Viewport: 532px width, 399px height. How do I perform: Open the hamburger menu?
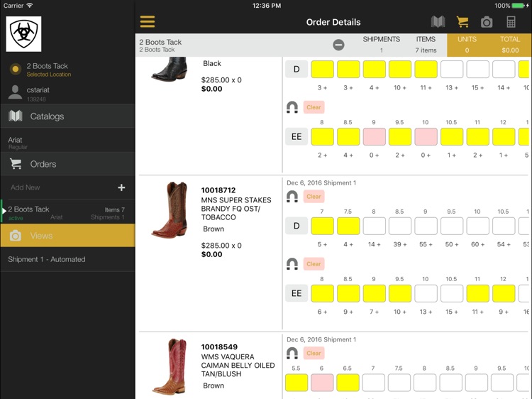pyautogui.click(x=148, y=22)
